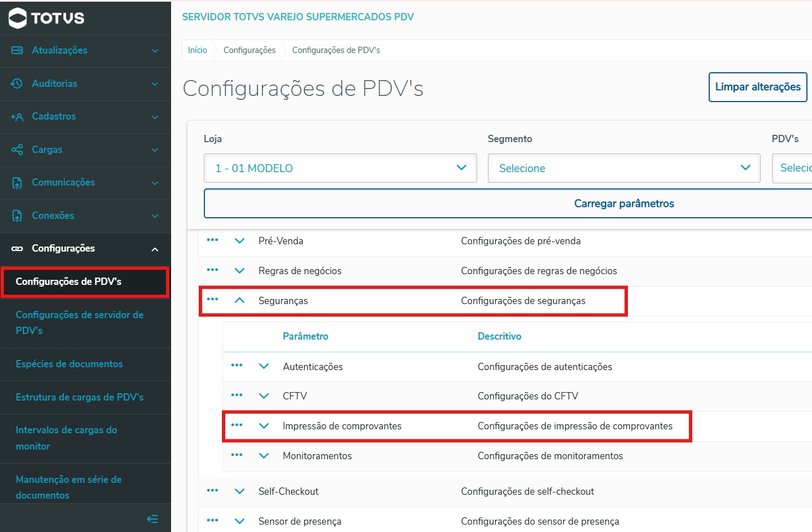Click the TOTVS logo
The height and width of the screenshot is (532, 812).
click(x=46, y=18)
